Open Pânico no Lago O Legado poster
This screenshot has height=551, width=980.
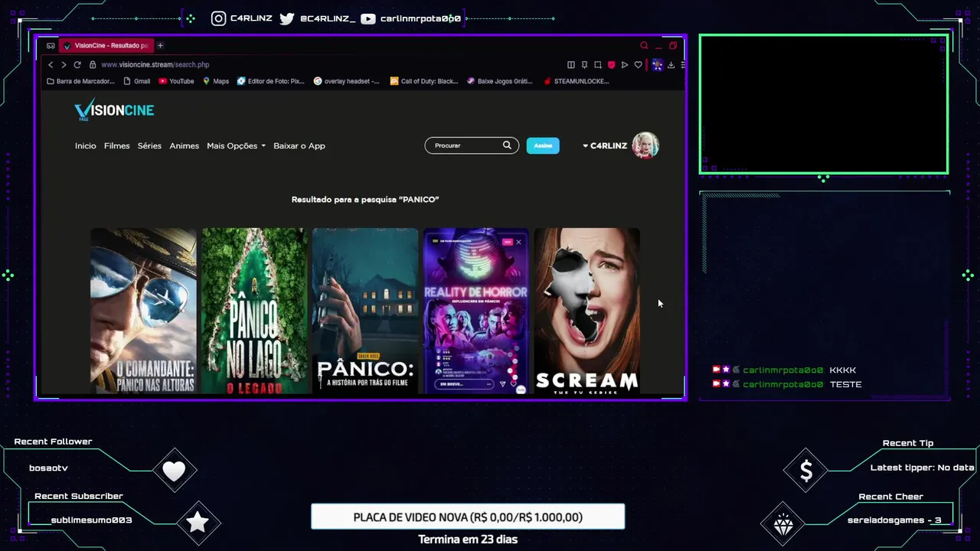tap(254, 311)
